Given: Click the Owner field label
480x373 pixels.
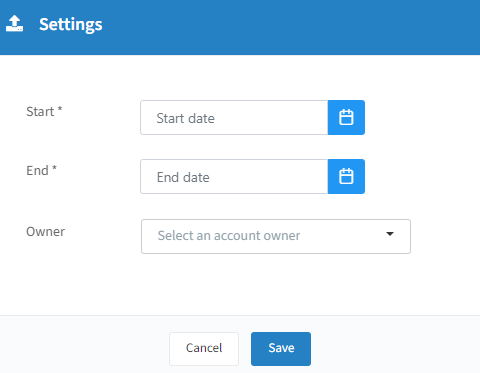Looking at the screenshot, I should click(46, 231).
